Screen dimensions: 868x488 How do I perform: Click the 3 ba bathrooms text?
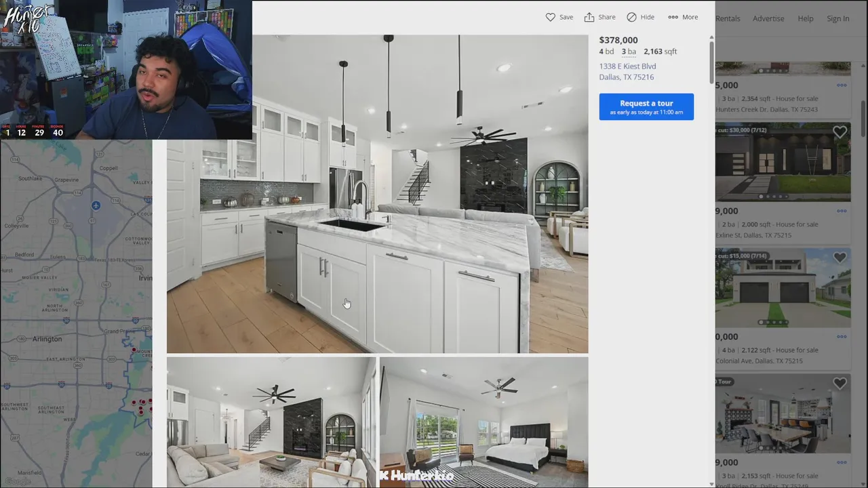click(x=629, y=52)
